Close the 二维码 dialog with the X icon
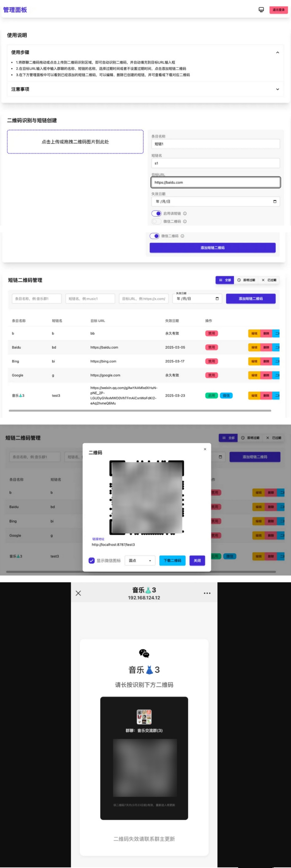 [x=205, y=449]
